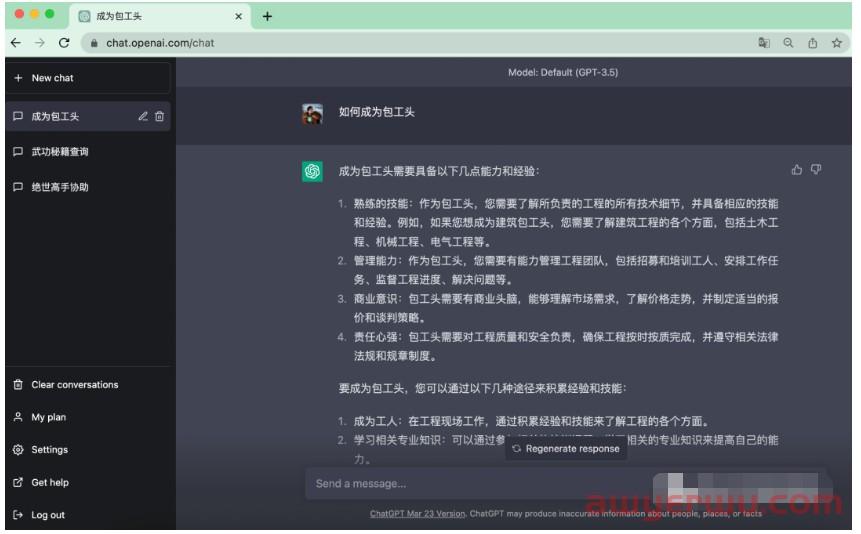This screenshot has height=534, width=861.
Task: Click Get help link
Action: tap(88, 483)
